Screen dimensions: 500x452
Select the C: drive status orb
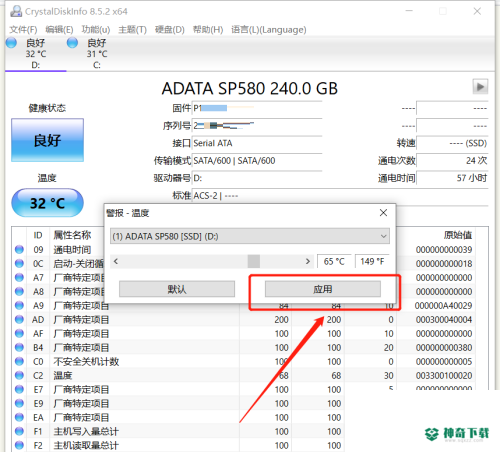[72, 43]
